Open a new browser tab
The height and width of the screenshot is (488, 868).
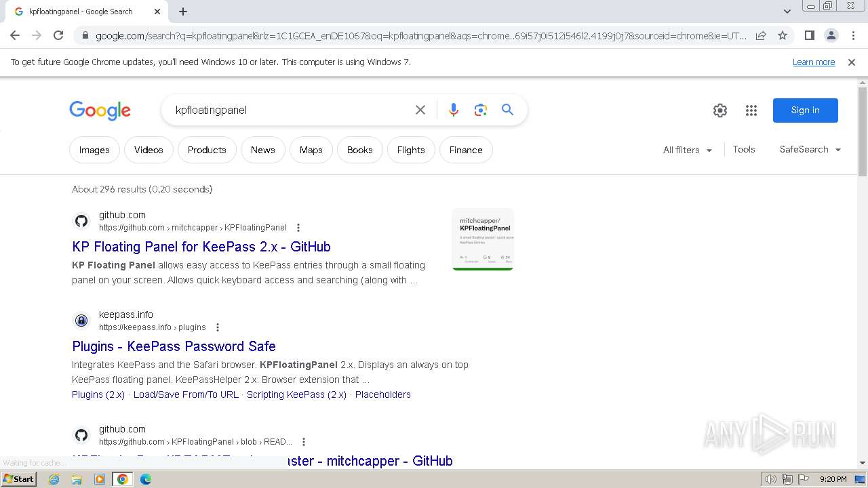(x=183, y=12)
